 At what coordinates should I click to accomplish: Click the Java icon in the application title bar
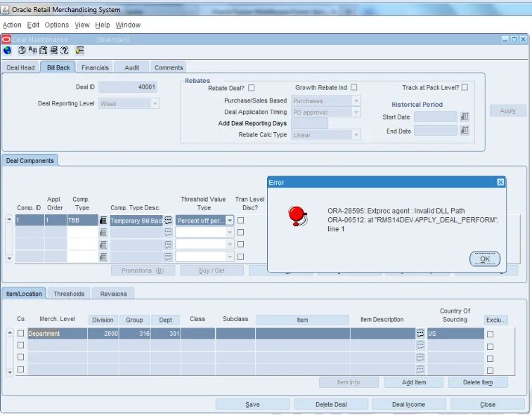tap(5, 10)
